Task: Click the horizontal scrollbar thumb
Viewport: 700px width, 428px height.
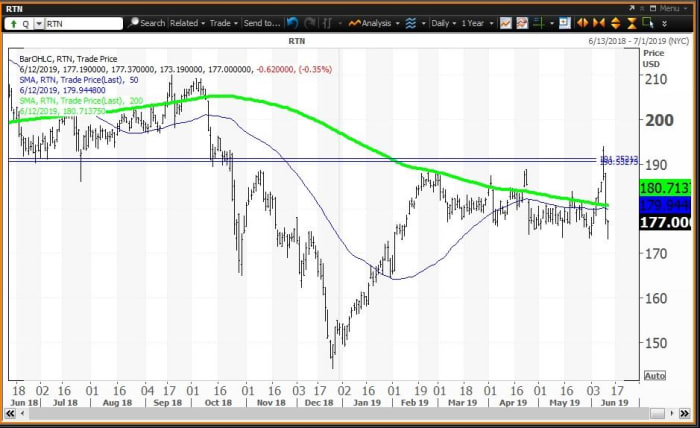Action: pyautogui.click(x=657, y=414)
